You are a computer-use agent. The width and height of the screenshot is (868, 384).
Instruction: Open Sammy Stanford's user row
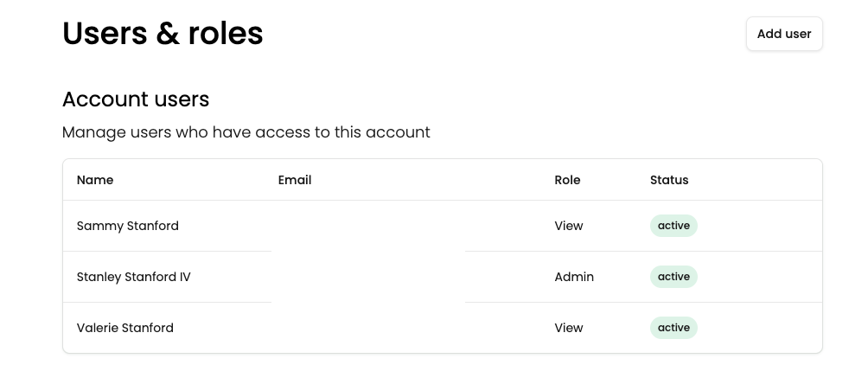tap(128, 226)
